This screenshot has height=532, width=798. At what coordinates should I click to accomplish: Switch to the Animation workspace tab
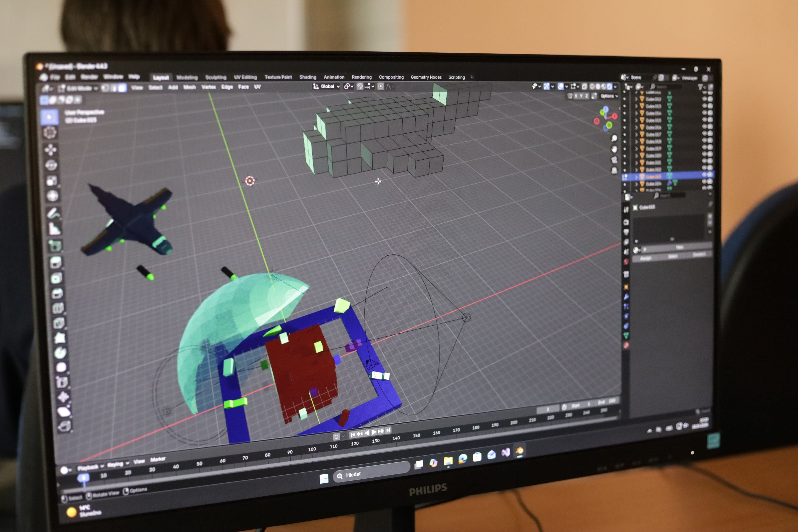(334, 77)
